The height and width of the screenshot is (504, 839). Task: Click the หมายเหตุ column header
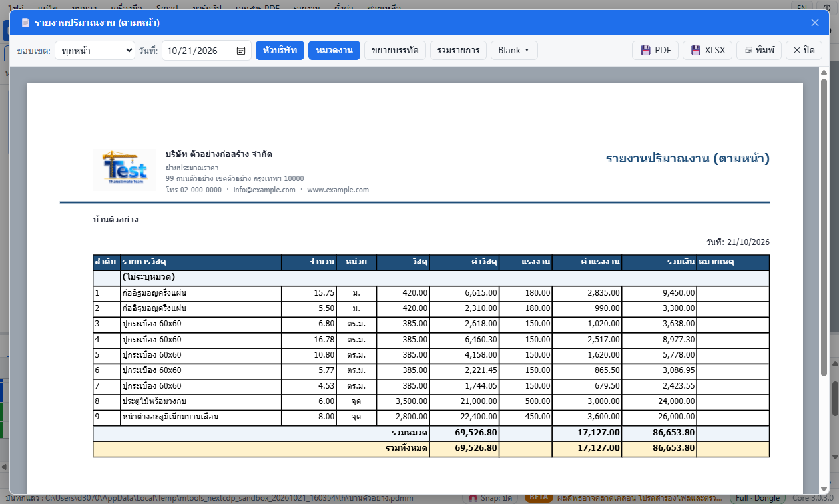click(732, 262)
